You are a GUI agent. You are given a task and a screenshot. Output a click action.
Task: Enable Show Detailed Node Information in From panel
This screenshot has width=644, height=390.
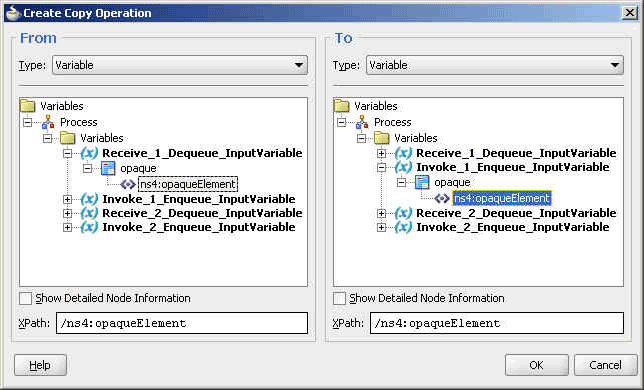coord(25,298)
